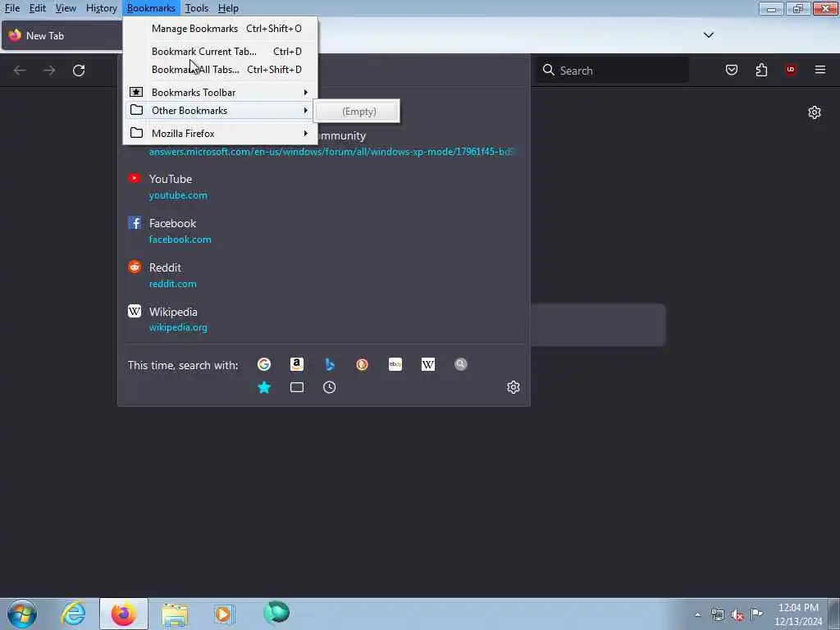Click the muted volume tray icon
840x630 pixels.
click(x=737, y=614)
